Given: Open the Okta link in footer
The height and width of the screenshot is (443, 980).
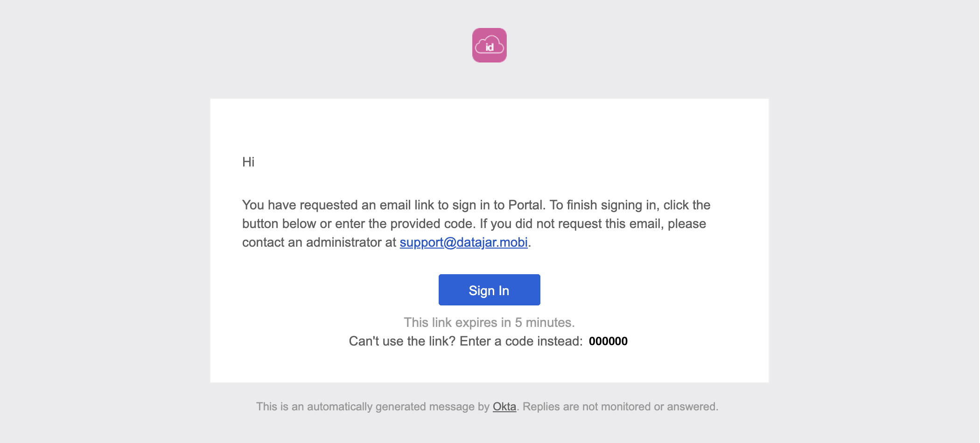Looking at the screenshot, I should [504, 407].
